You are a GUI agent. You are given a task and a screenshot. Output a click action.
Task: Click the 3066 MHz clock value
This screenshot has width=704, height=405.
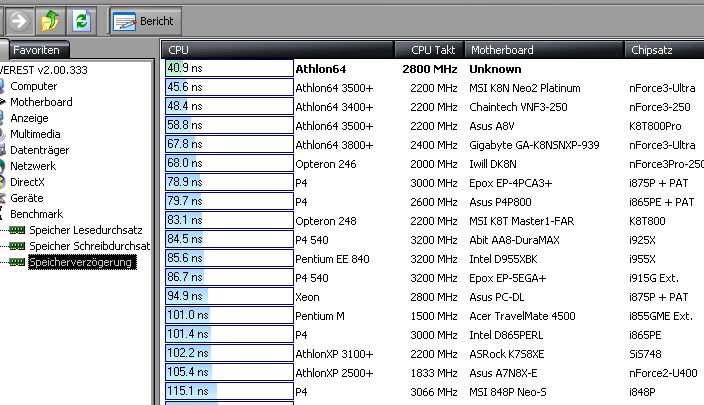[x=433, y=392]
